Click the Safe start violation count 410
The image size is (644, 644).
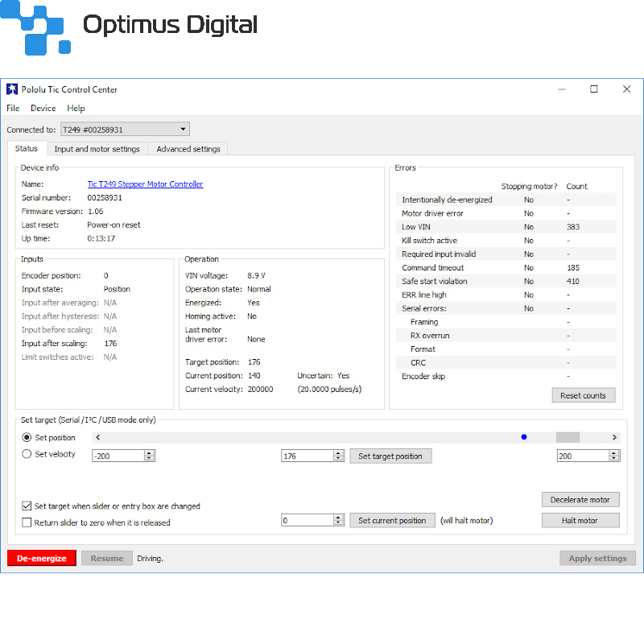point(573,281)
